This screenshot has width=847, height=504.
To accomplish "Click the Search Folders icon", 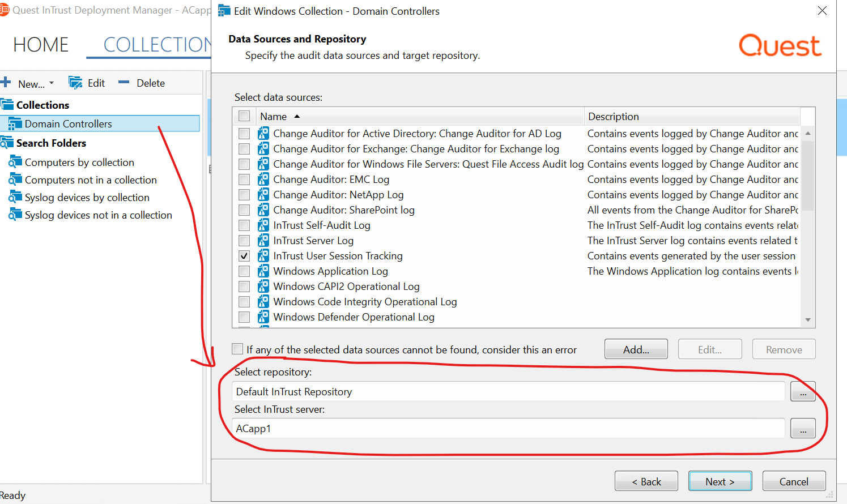I will point(7,143).
